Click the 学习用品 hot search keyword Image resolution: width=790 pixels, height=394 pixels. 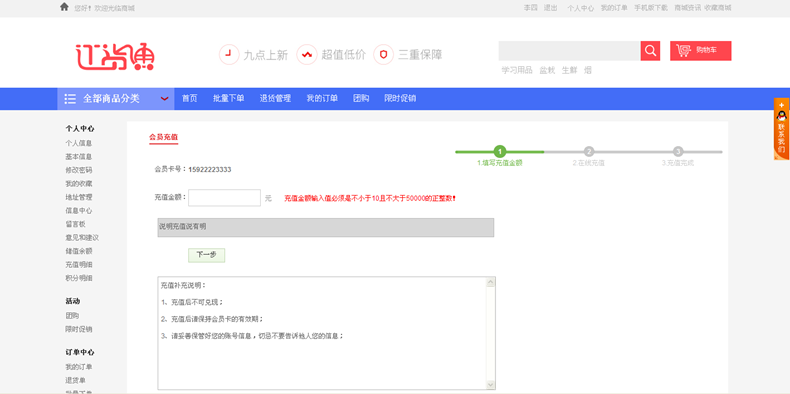(x=517, y=71)
